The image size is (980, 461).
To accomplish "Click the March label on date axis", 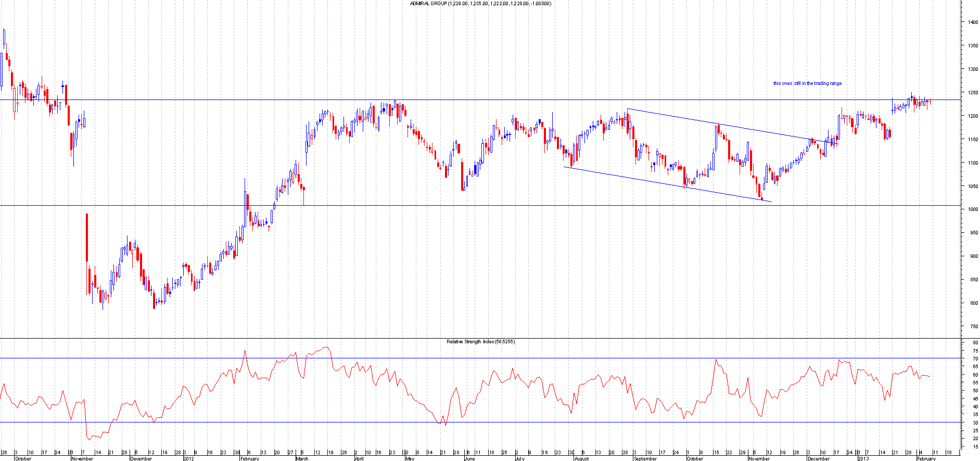I will click(x=302, y=458).
